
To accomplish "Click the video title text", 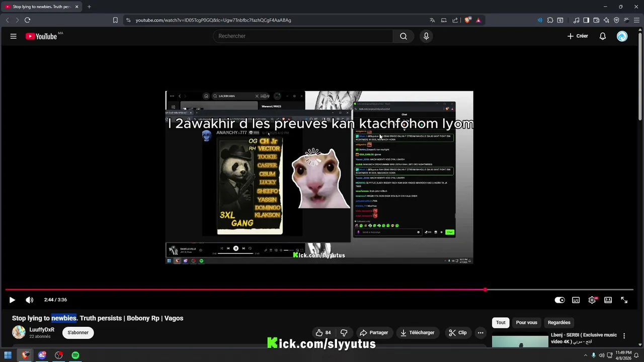I will coord(98,318).
